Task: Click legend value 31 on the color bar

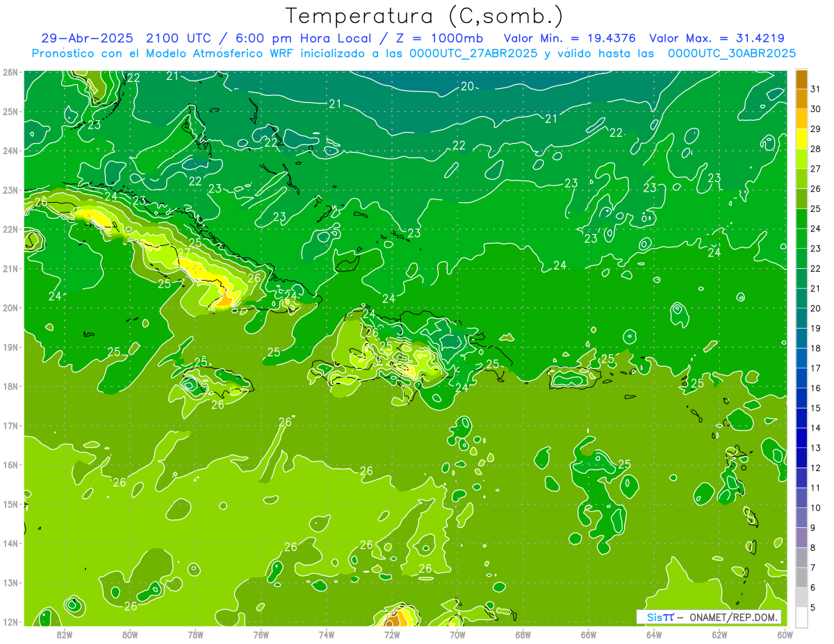Action: coord(816,89)
